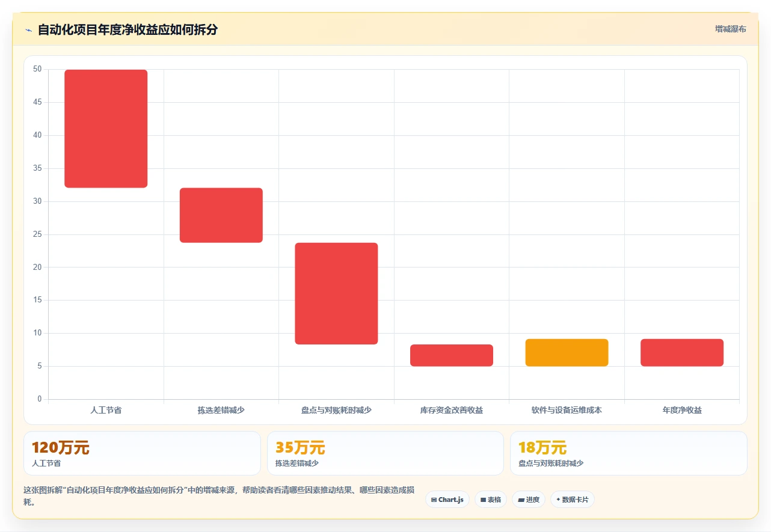Image resolution: width=771 pixels, height=532 pixels.
Task: Click the 50 tick on the y-axis
Action: point(37,69)
